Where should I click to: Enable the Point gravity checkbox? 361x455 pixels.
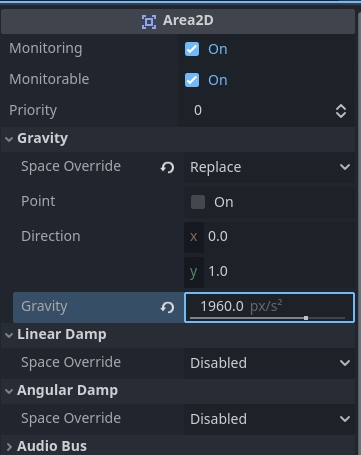(x=198, y=202)
